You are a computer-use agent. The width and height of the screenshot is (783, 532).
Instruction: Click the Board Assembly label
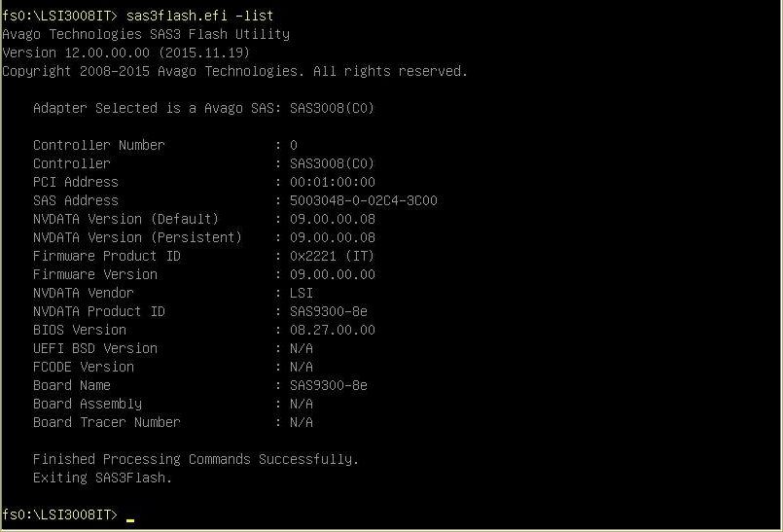tap(88, 405)
